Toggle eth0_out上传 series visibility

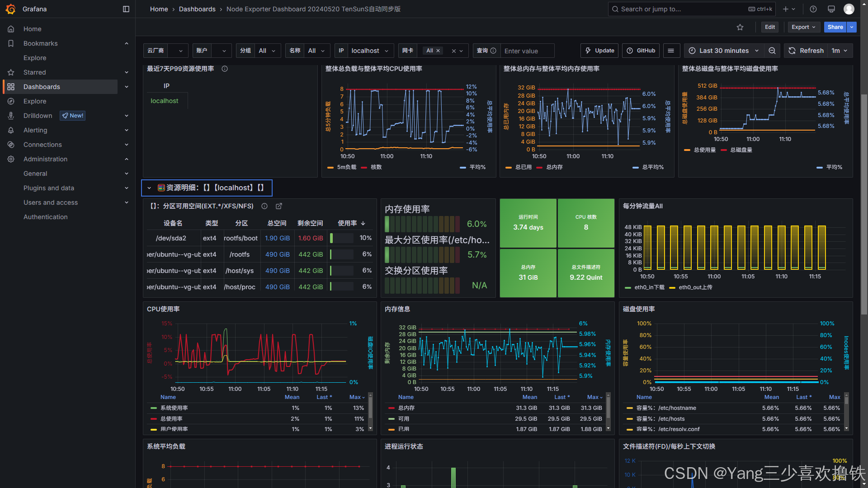pos(695,287)
